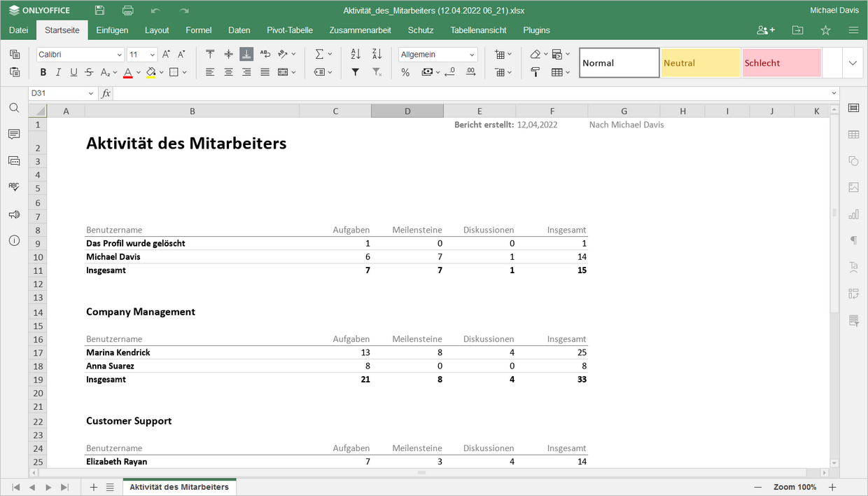Click the Aktivität des Mitarbeiters sheet tab
The height and width of the screenshot is (496, 868).
179,487
